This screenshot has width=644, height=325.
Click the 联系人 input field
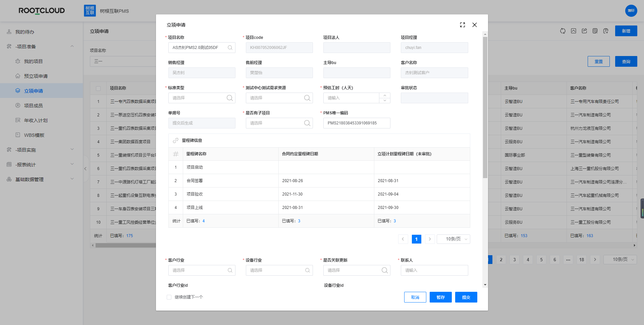click(434, 270)
